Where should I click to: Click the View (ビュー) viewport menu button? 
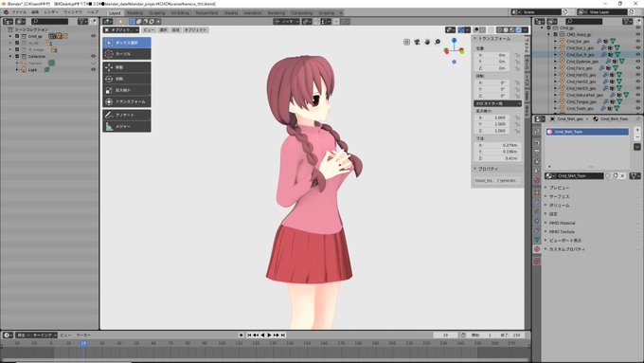pyautogui.click(x=149, y=30)
